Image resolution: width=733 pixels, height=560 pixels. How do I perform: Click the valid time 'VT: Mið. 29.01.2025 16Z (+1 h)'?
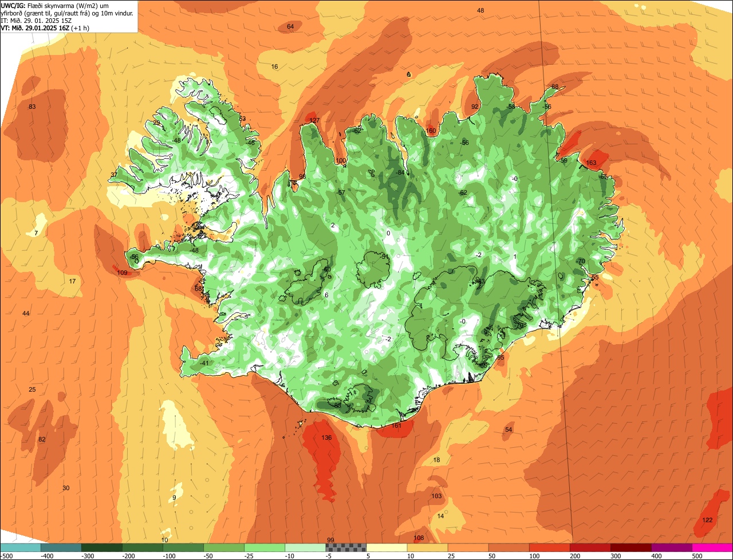[x=45, y=27]
